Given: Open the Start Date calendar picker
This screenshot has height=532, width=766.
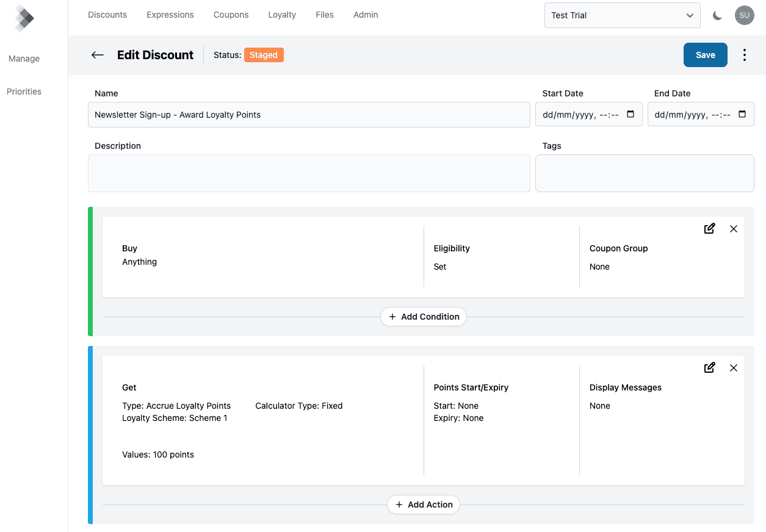Looking at the screenshot, I should click(x=630, y=113).
